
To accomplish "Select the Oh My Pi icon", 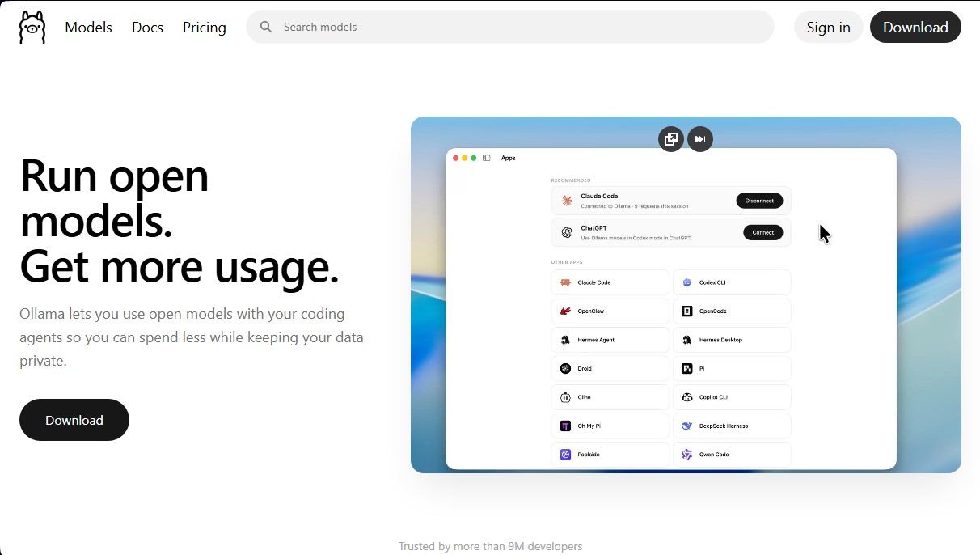I will (565, 426).
